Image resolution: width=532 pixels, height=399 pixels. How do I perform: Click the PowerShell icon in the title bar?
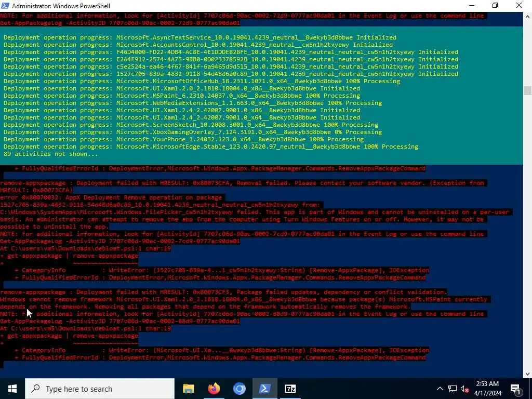click(5, 6)
